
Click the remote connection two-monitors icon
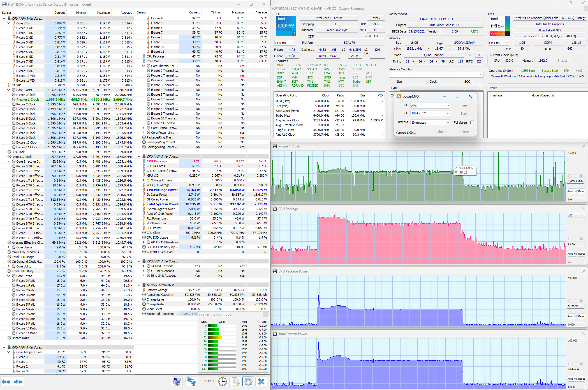pos(191,381)
